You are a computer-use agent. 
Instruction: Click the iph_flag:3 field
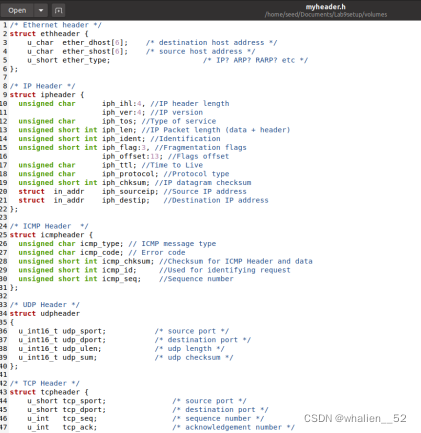[126, 147]
